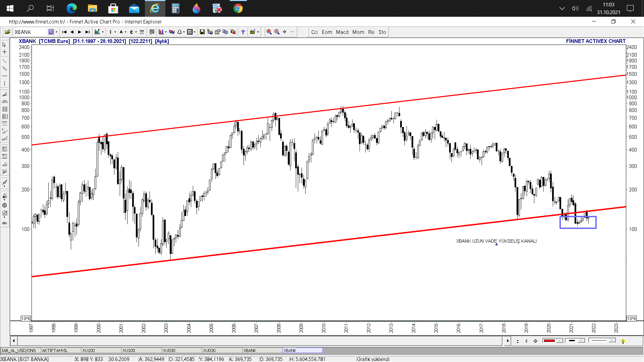
Task: Click the zoom out magnifier icon
Action: pos(277,32)
